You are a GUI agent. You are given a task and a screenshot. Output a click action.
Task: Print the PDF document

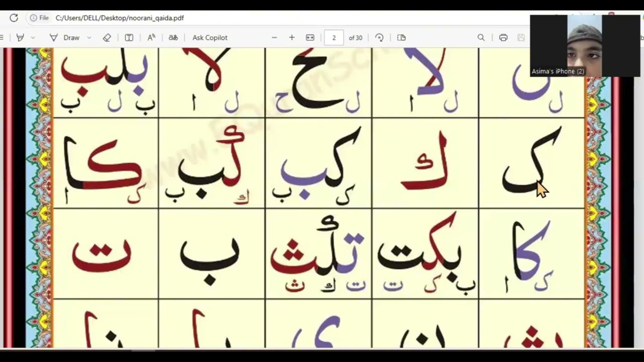(x=503, y=38)
